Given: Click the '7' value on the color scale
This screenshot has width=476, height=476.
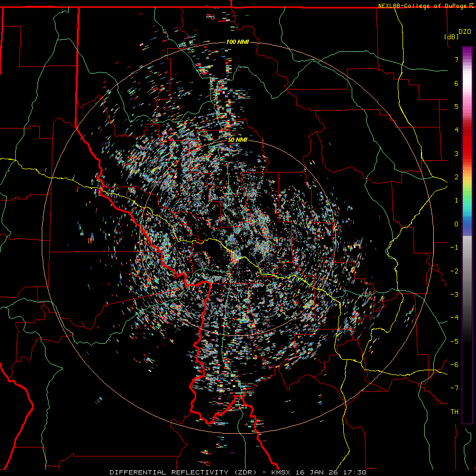Looking at the screenshot, I should click(x=456, y=59).
